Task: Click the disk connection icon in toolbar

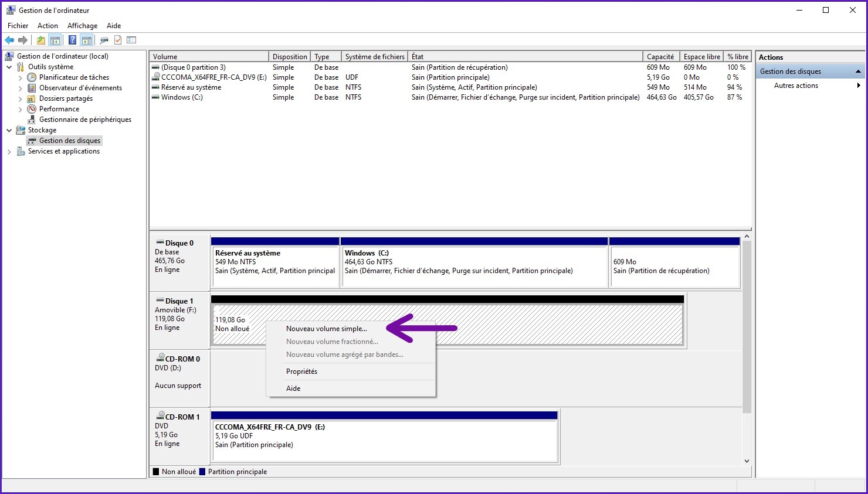Action: pyautogui.click(x=104, y=40)
